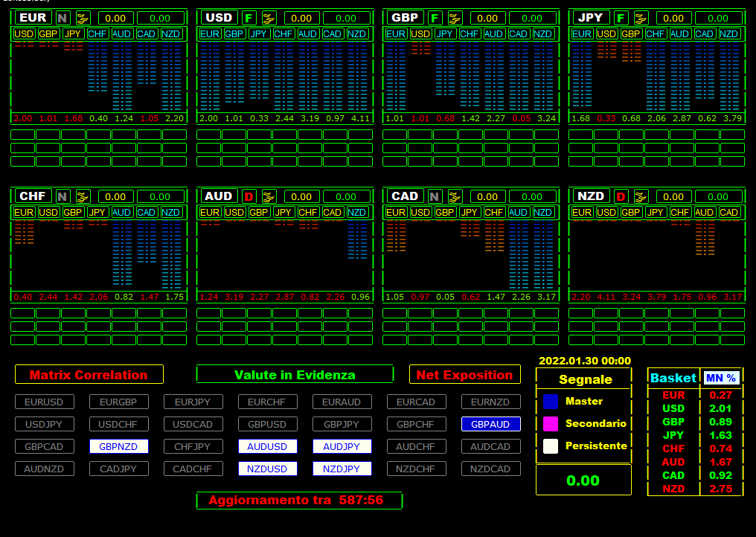Click the green 0.00 field in NZD header
The width and height of the screenshot is (756, 537).
[718, 196]
